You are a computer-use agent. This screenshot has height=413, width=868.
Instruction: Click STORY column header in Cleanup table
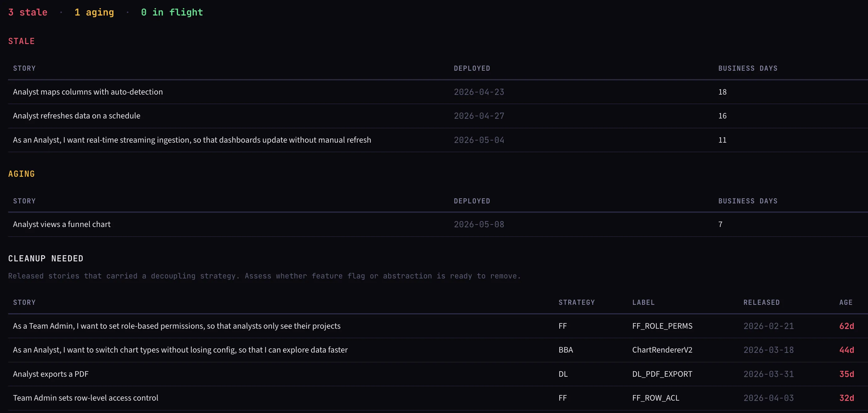[x=24, y=303]
